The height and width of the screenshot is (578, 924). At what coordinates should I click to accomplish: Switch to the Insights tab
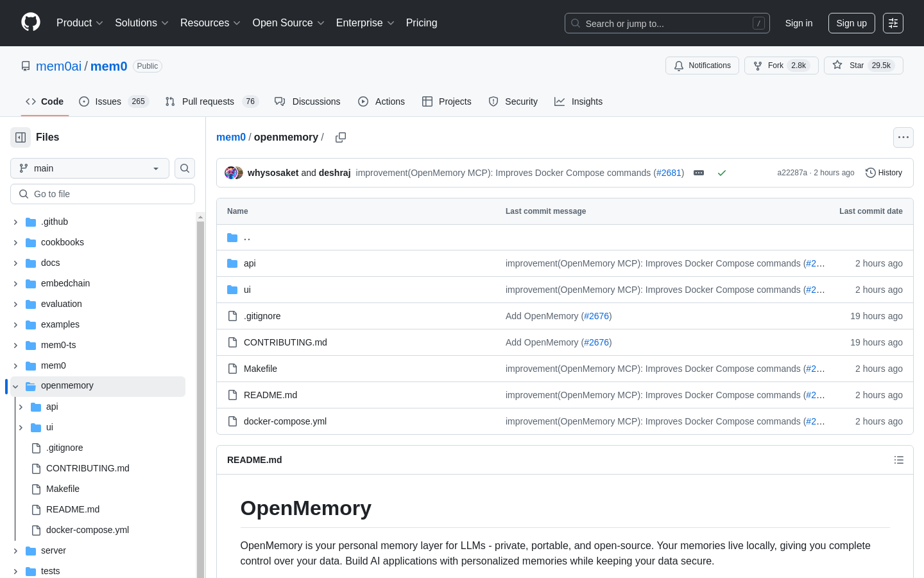pos(578,101)
